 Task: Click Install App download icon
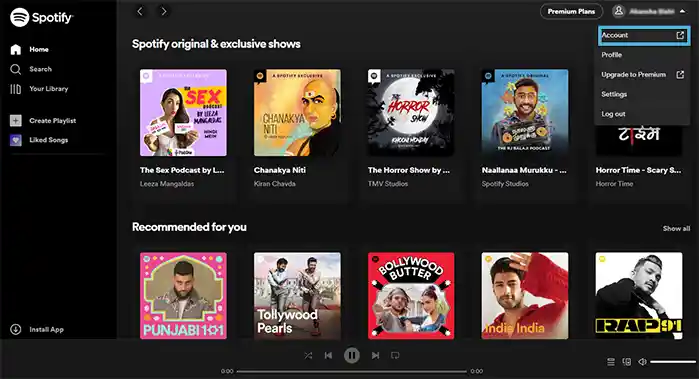tap(16, 330)
